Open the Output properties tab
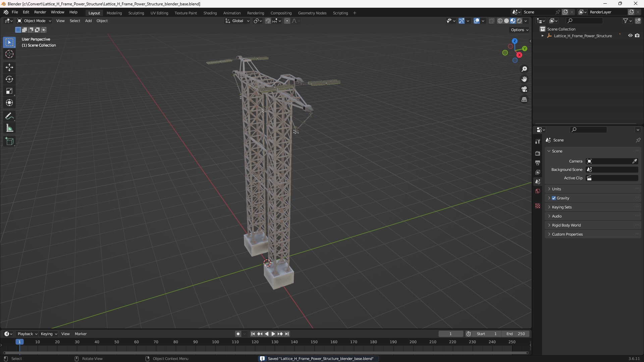 [x=538, y=163]
